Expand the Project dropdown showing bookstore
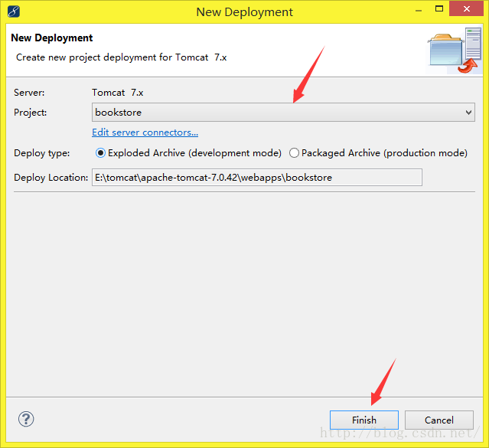This screenshot has width=489, height=448. (x=283, y=112)
